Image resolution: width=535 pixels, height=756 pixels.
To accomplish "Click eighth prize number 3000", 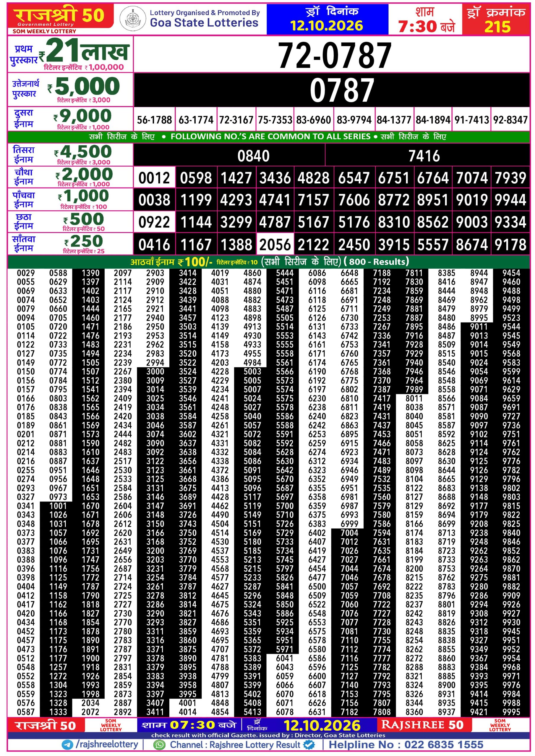I will point(155,372).
